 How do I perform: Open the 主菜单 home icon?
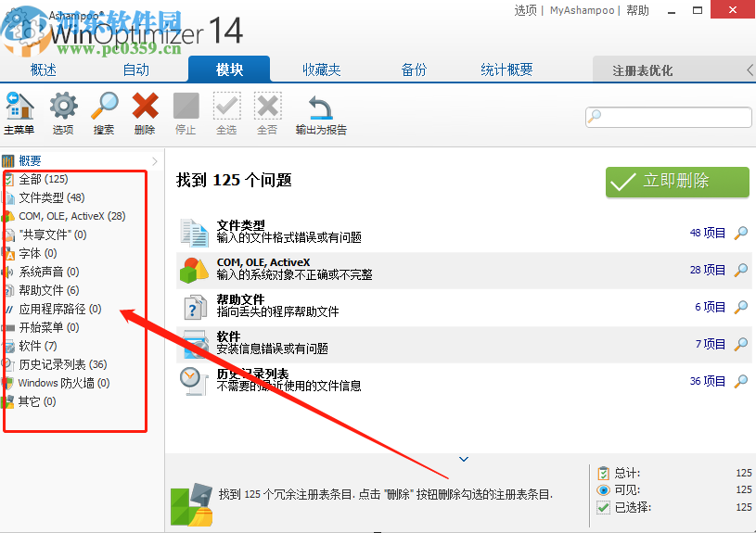pos(19,106)
